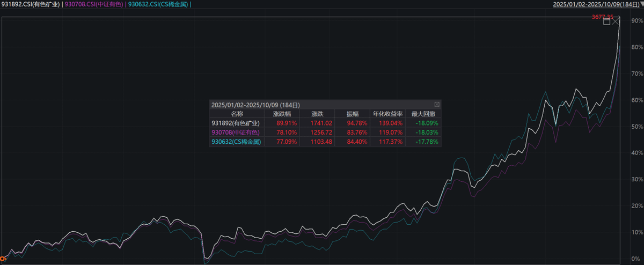
Task: Click the orange start marker at chart origin
Action: (x=2, y=259)
